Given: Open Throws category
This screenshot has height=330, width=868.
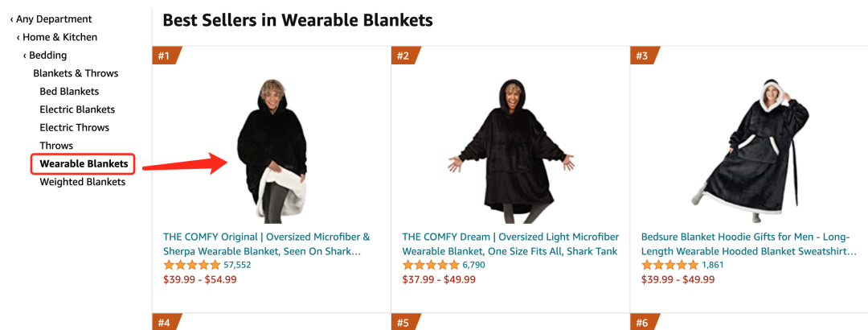Looking at the screenshot, I should point(56,146).
